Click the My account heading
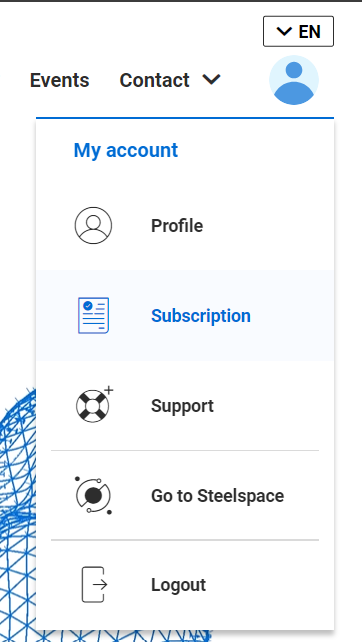The image size is (362, 642). pos(126,150)
